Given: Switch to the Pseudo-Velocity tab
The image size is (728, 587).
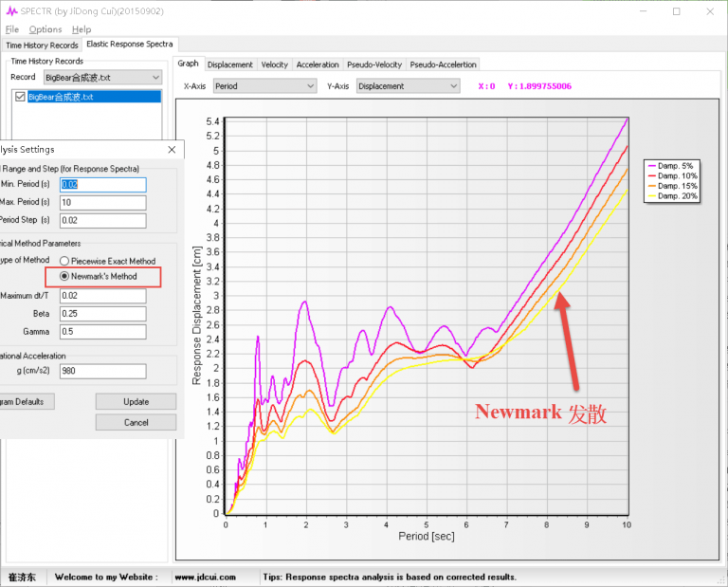Looking at the screenshot, I should pyautogui.click(x=375, y=64).
